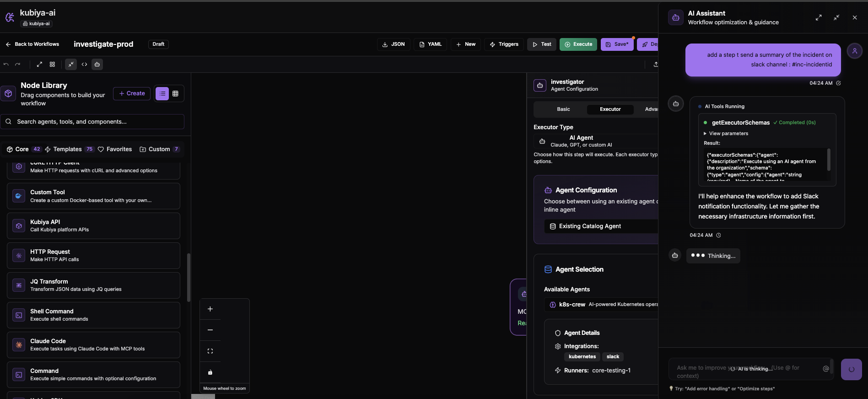Screen dimensions: 868x399
Task: Click the four-squares auto layout icon
Action: [52, 65]
